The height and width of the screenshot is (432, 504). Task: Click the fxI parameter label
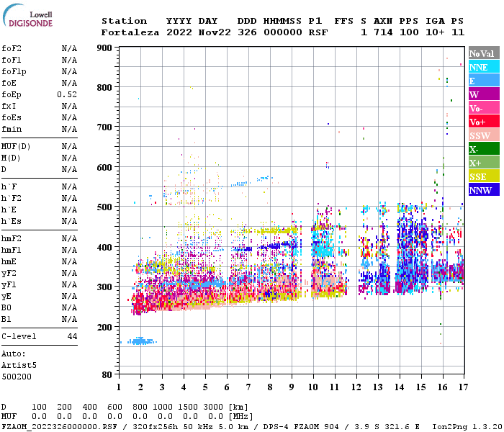9,106
